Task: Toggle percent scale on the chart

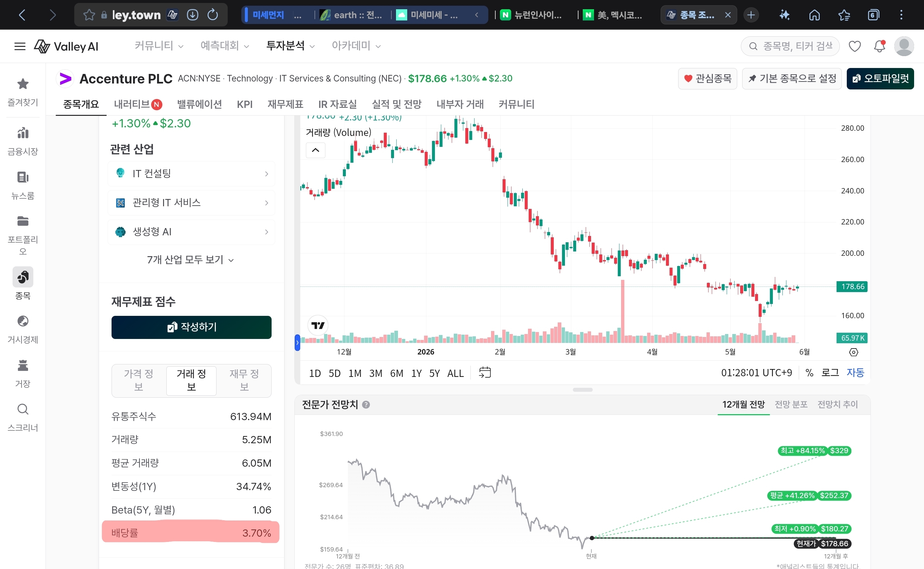Action: pyautogui.click(x=809, y=373)
